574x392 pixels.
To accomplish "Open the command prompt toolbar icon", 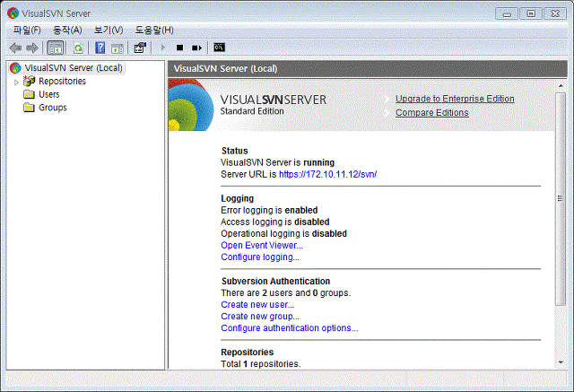I will (x=219, y=48).
